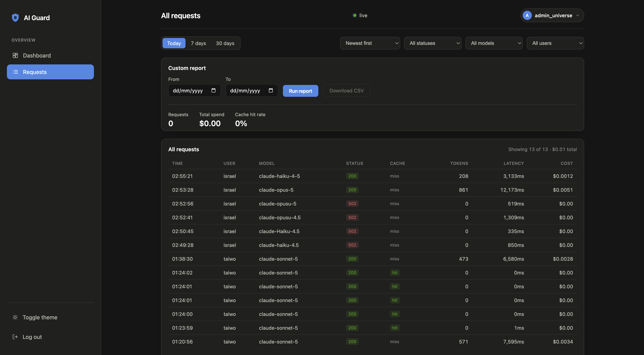Click the MODEL column header

pyautogui.click(x=267, y=163)
